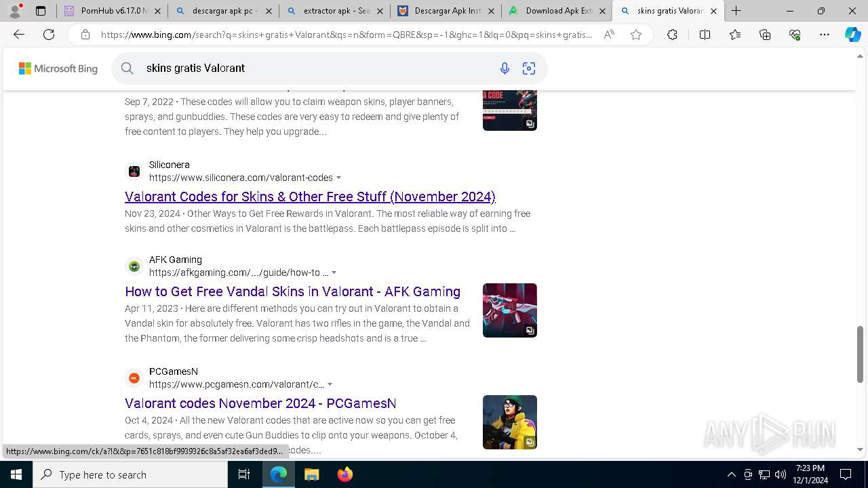Click the PCGamesN site favicon

[134, 378]
